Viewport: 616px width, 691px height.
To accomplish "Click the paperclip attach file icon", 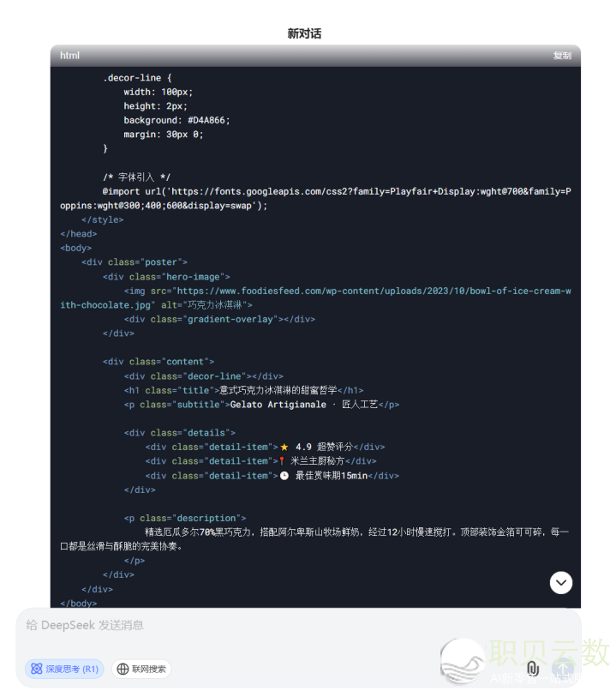I will 532,668.
